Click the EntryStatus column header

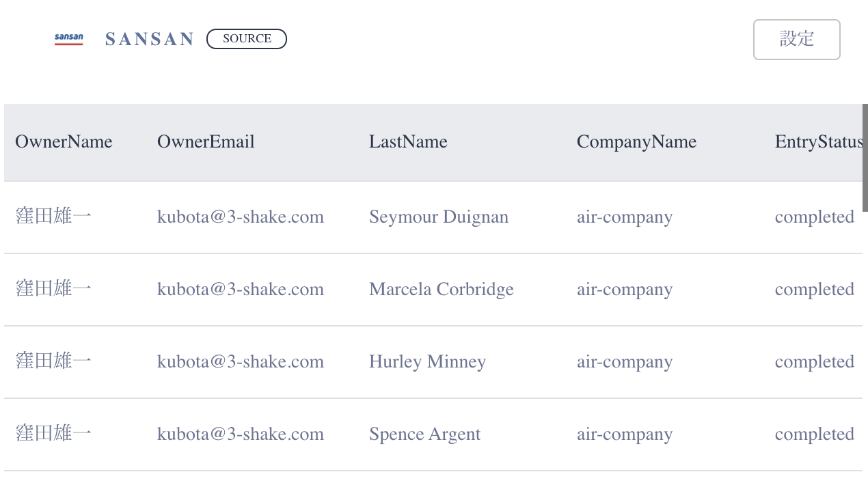coord(818,142)
